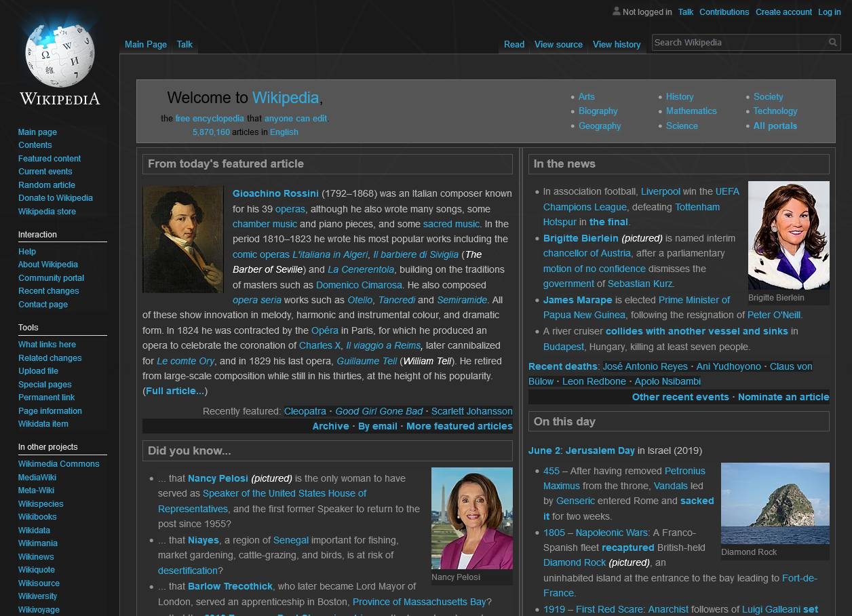Go to the All portals page
Viewport: 852px width, 616px height.
[x=775, y=126]
